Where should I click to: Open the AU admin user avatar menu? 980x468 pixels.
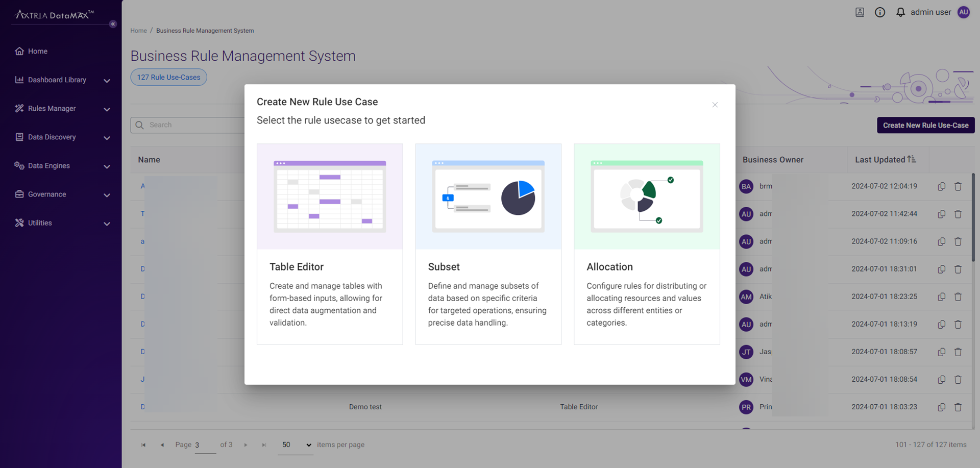(x=964, y=12)
